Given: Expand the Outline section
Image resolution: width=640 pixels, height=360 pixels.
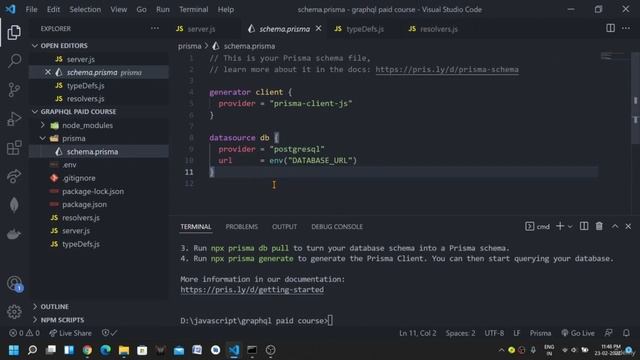Looking at the screenshot, I should coord(54,307).
